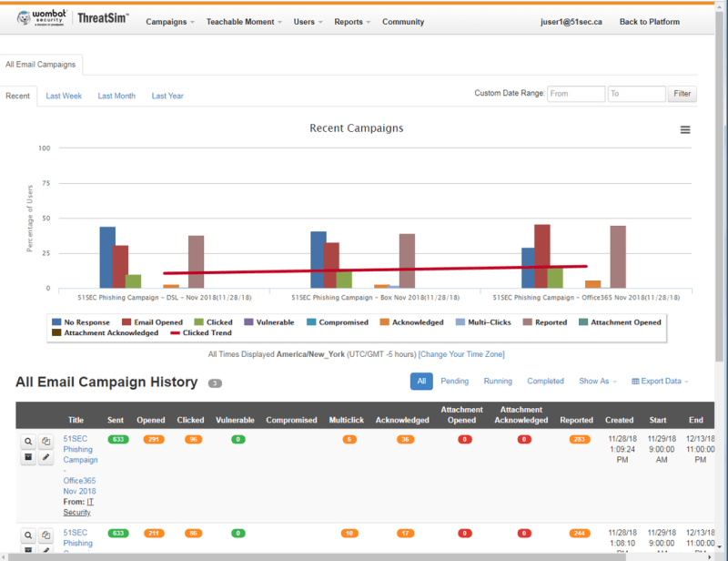Switch to the Last Month tab
Viewport: 728px width, 561px height.
tap(116, 96)
